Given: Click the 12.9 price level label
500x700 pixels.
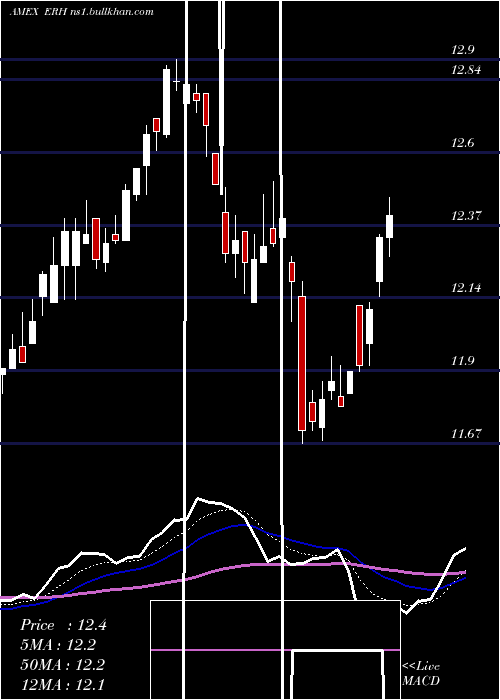Looking at the screenshot, I should pos(463,50).
